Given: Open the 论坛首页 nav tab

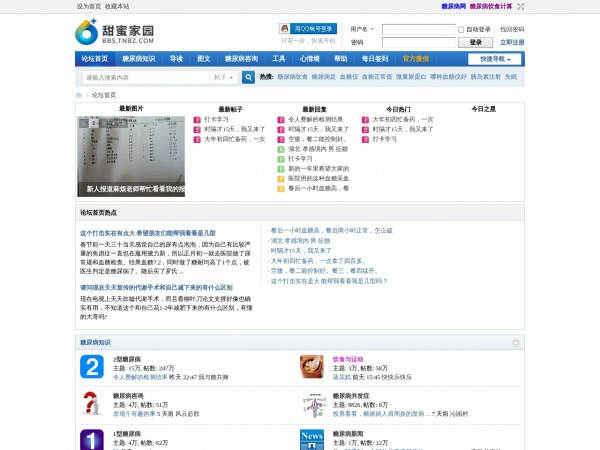Looking at the screenshot, I should 95,59.
